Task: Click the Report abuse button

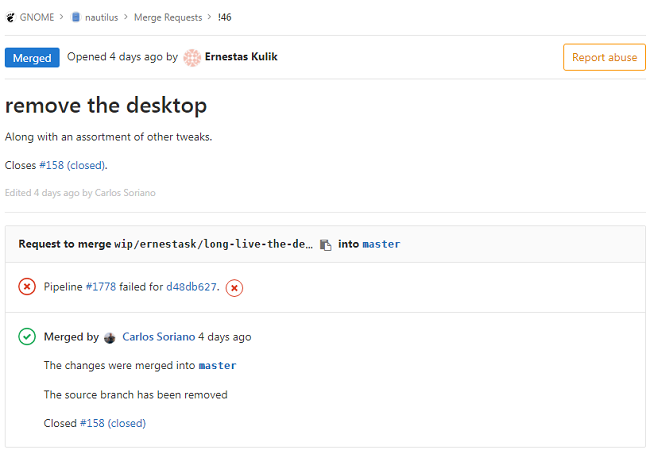Action: tap(604, 57)
